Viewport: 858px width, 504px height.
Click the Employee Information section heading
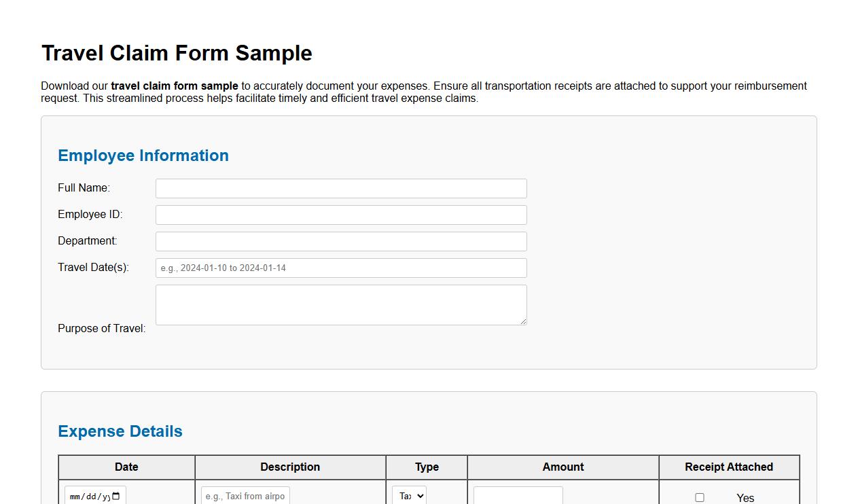(x=143, y=156)
